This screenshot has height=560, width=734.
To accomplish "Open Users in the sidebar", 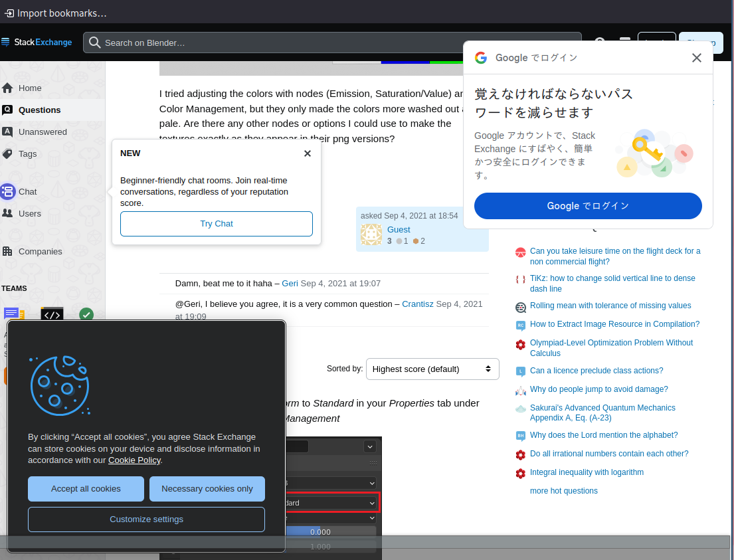I will pyautogui.click(x=29, y=213).
